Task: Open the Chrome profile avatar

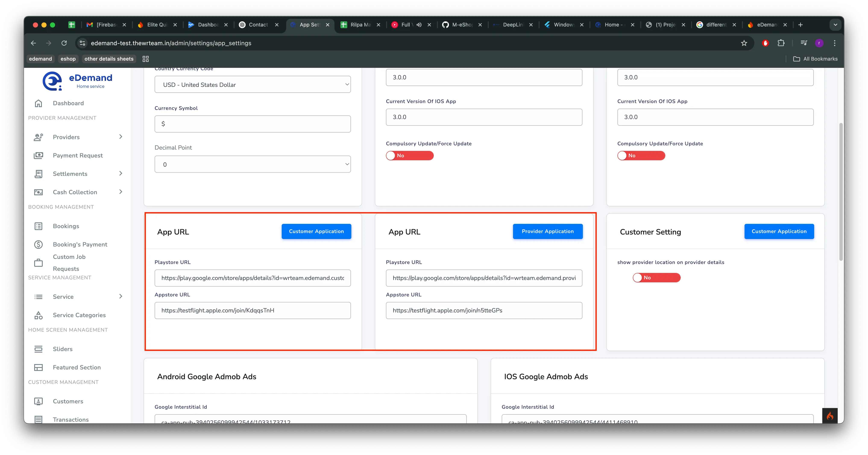Action: tap(819, 43)
